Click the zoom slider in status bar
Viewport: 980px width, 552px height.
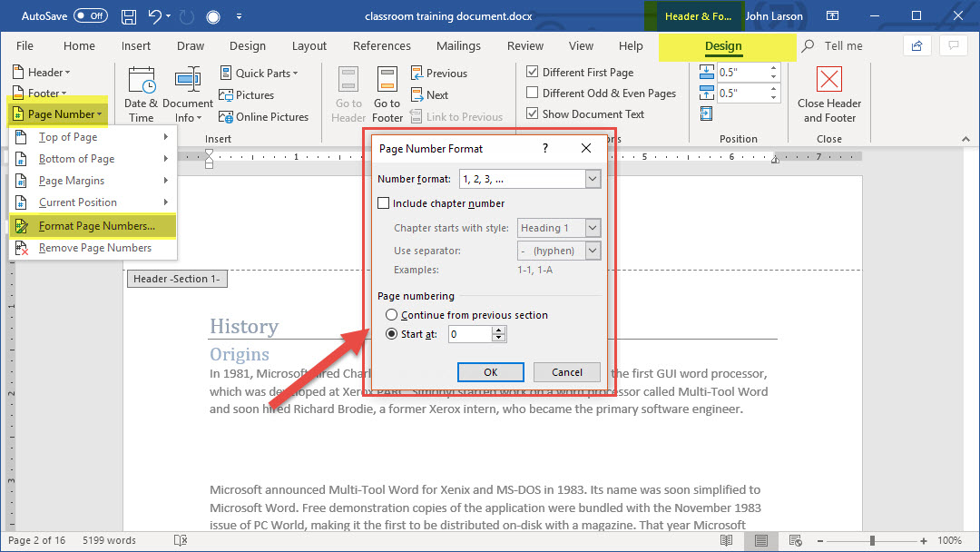pyautogui.click(x=872, y=540)
